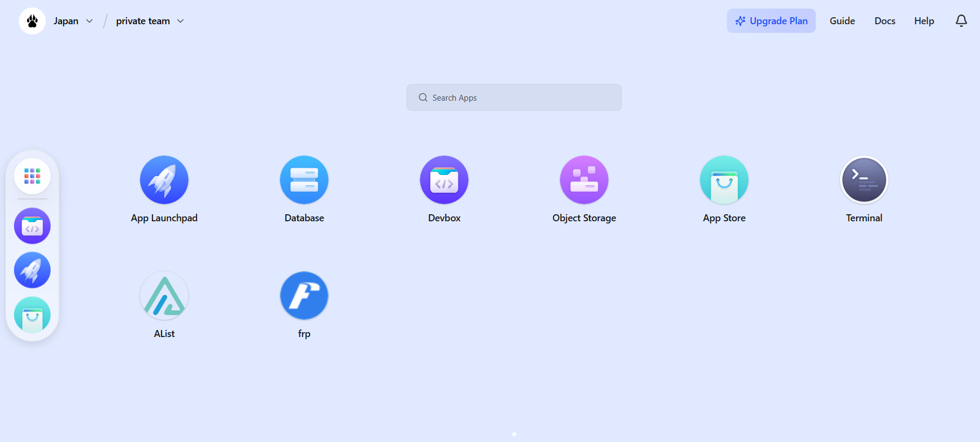
Task: Click the frp label text
Action: tap(304, 334)
